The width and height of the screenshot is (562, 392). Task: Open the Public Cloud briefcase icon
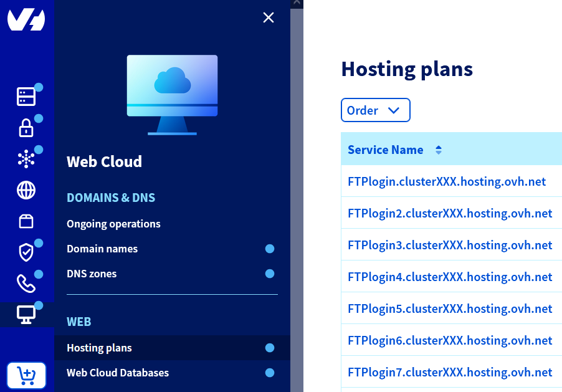pos(26,221)
